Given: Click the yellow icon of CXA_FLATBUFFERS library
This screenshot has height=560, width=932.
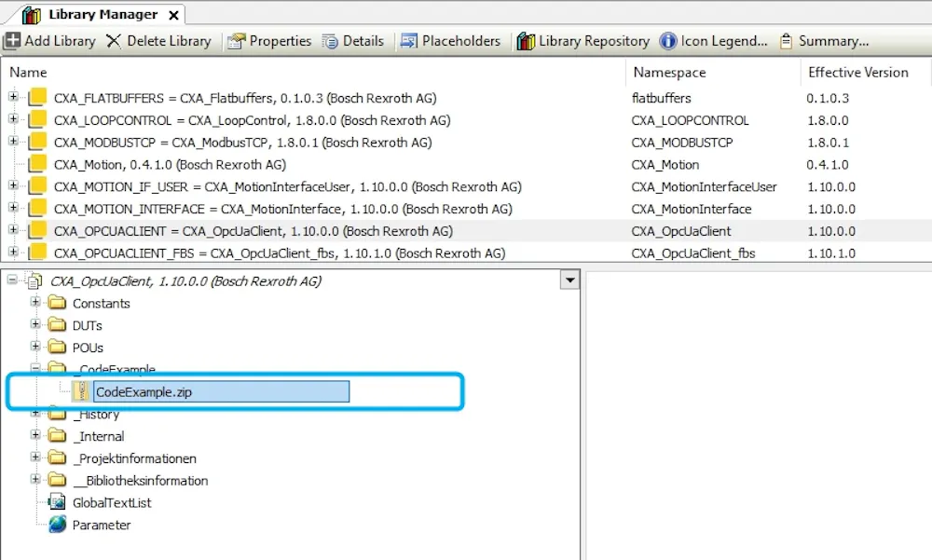Looking at the screenshot, I should 37,97.
